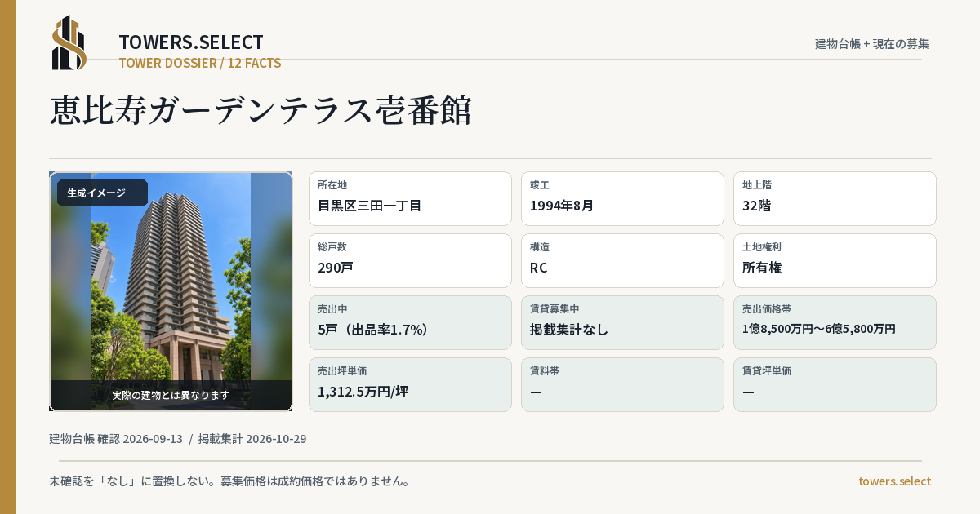Viewport: 980px width, 514px height.
Task: Select the 竣工 1994年8月 card
Action: (x=622, y=198)
